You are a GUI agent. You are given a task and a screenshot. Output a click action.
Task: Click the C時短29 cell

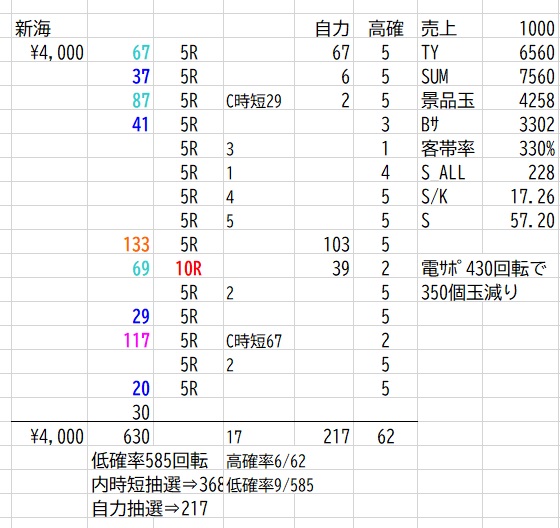click(254, 101)
